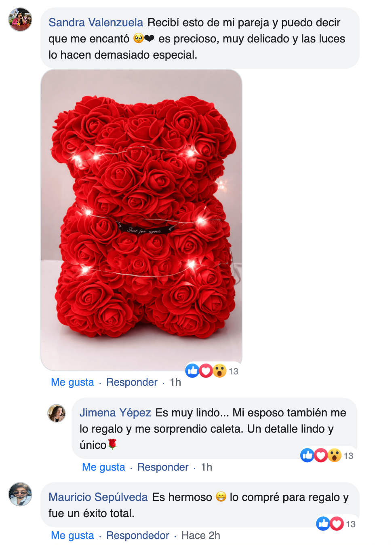Image resolution: width=392 pixels, height=545 pixels.
Task: Open Sandra Valenzuela's profile picture
Action: click(20, 19)
